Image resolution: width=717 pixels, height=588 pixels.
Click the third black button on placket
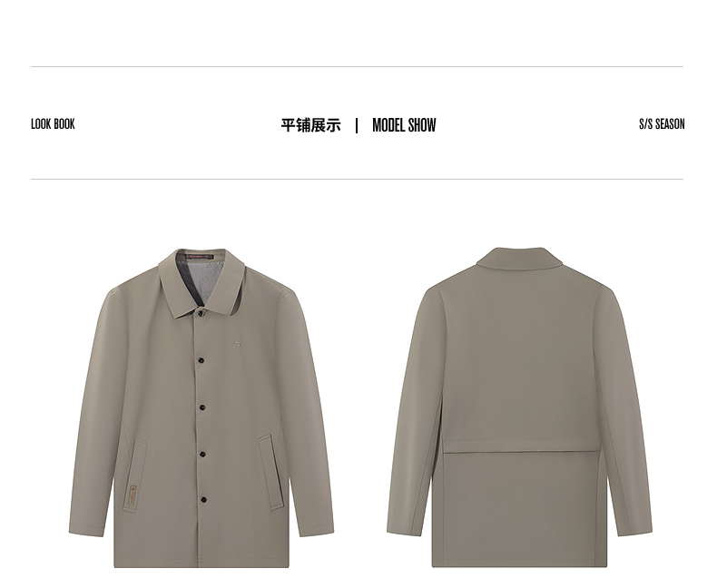[x=201, y=407]
